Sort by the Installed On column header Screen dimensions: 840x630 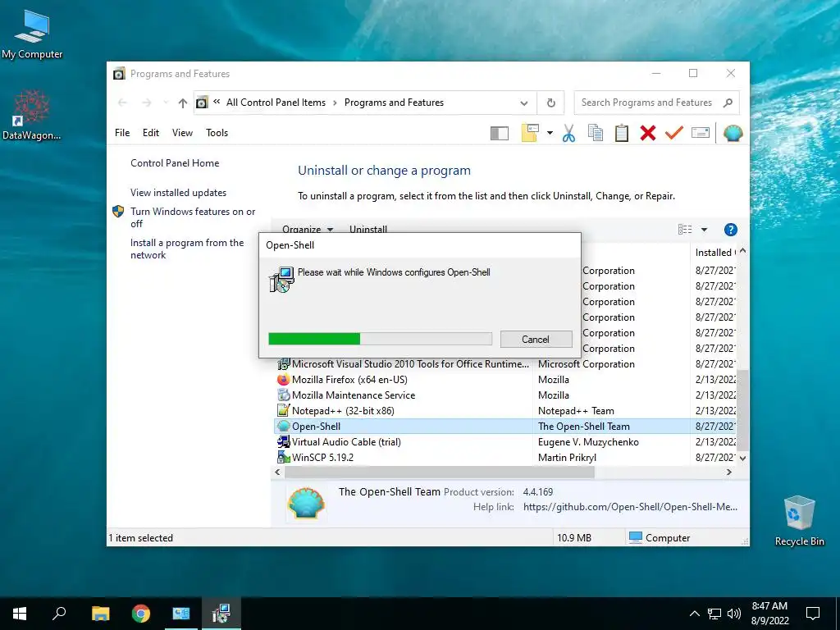point(714,253)
